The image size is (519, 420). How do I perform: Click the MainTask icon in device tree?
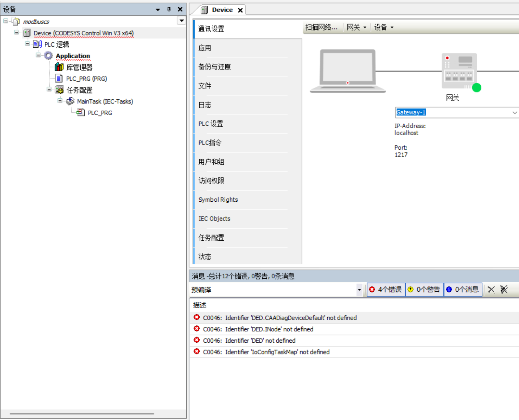[x=70, y=101]
